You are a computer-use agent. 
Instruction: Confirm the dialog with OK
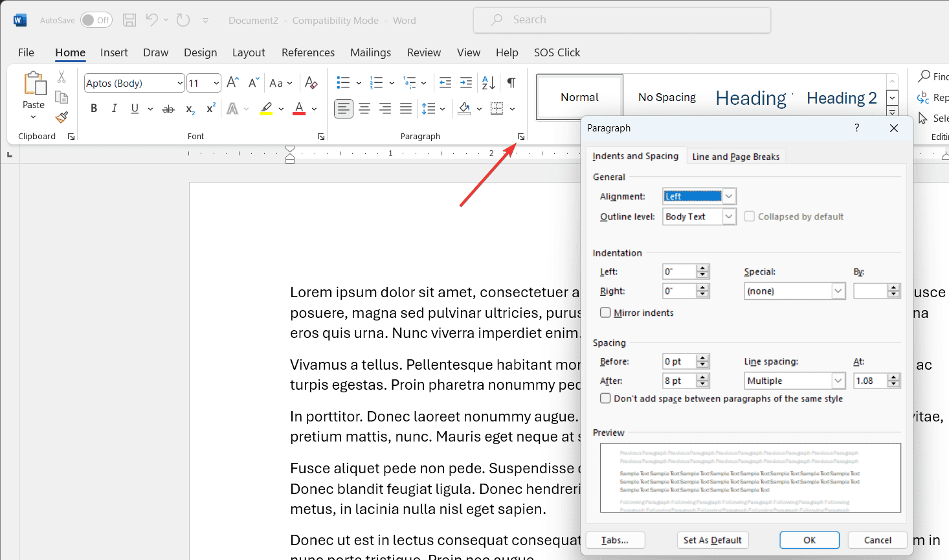tap(809, 540)
